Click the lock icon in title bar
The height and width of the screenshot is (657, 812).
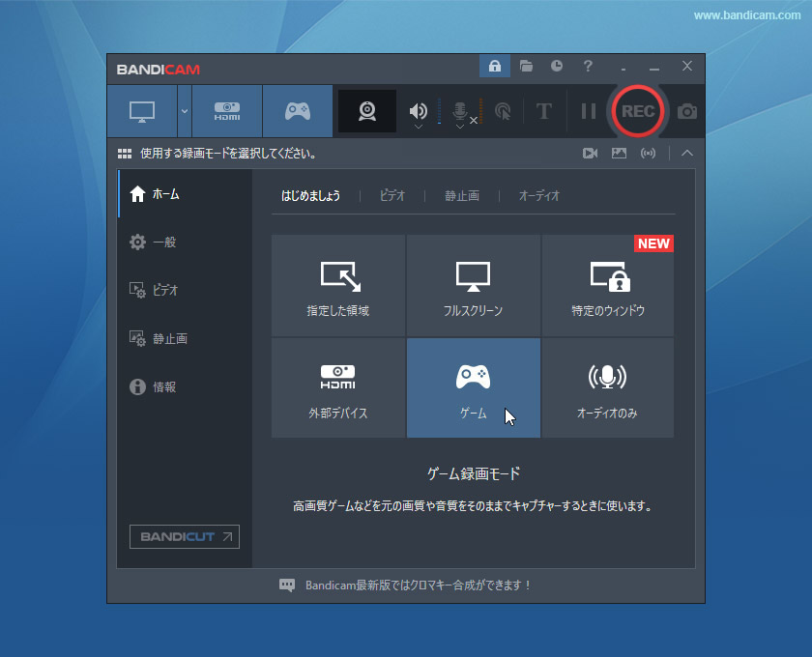pyautogui.click(x=495, y=67)
